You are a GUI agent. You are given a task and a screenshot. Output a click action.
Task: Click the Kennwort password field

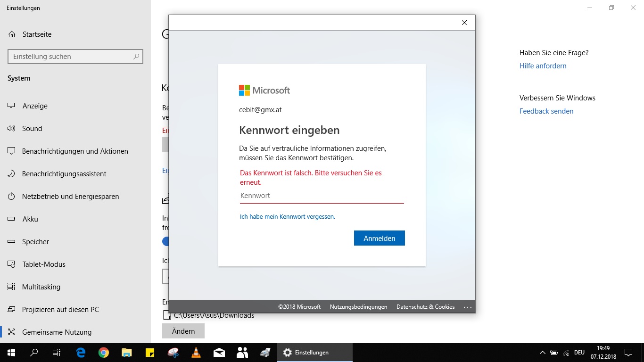pos(322,196)
